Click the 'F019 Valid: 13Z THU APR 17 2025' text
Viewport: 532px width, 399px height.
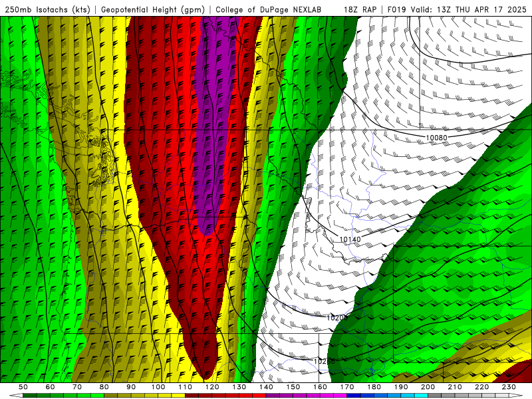pos(457,9)
